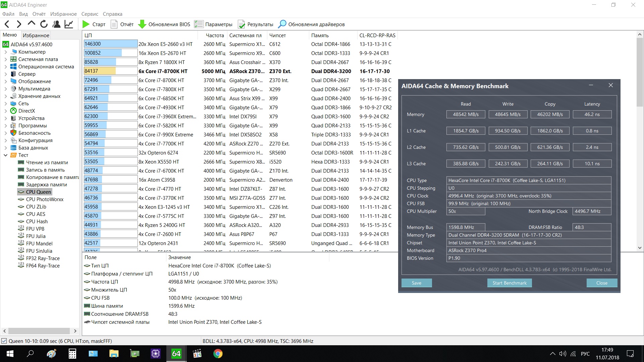644x362 pixels.
Task: Click the green Старт play icon
Action: point(86,24)
